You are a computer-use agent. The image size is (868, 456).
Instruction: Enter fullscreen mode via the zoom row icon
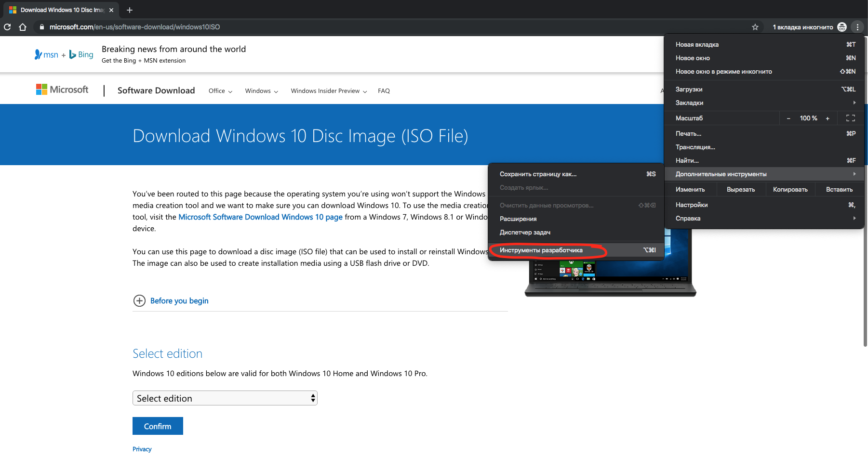tap(851, 118)
